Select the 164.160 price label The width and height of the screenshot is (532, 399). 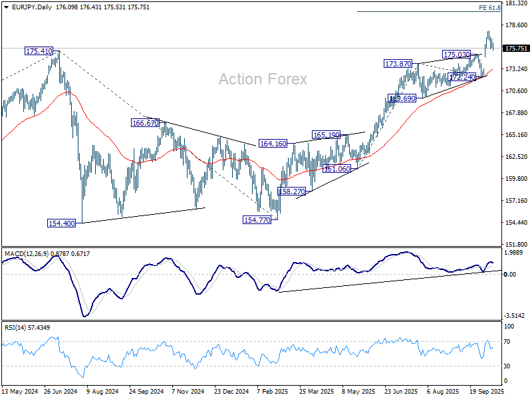click(x=273, y=144)
